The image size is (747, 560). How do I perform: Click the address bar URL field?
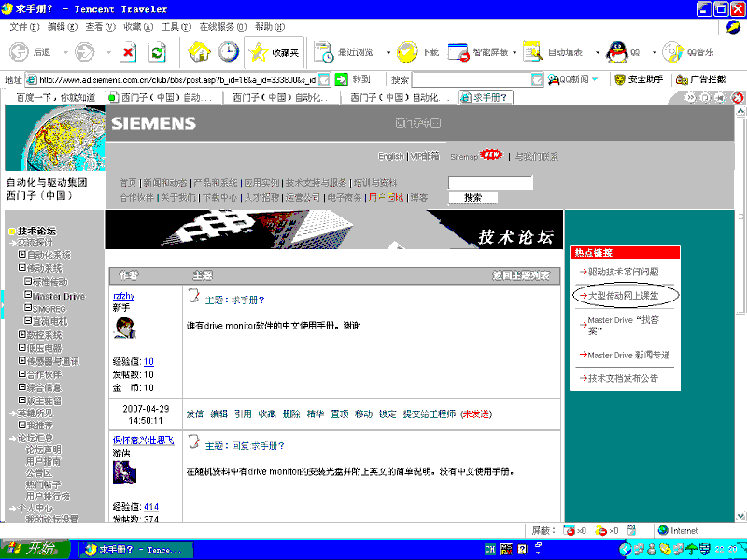[x=177, y=79]
